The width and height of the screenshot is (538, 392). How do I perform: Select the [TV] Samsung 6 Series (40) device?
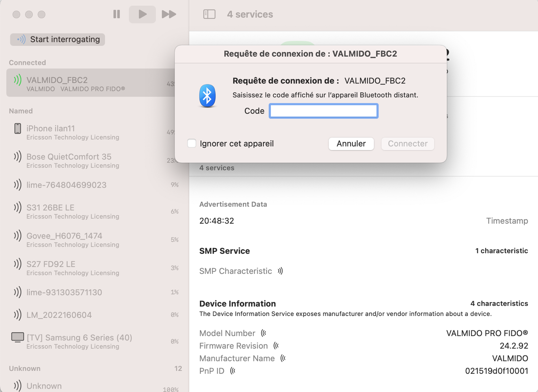[94, 342]
